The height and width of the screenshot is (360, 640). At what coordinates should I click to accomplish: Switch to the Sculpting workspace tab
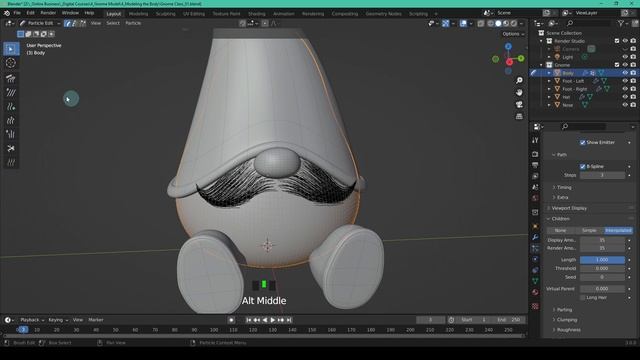click(x=165, y=14)
